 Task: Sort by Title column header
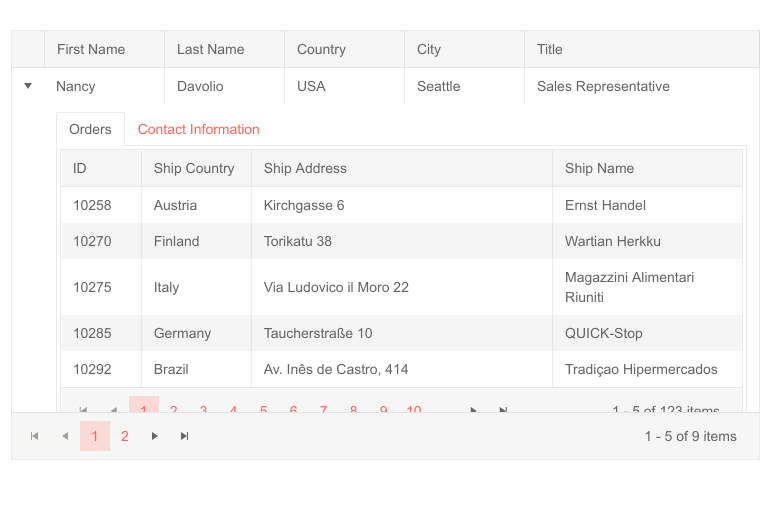(x=642, y=49)
